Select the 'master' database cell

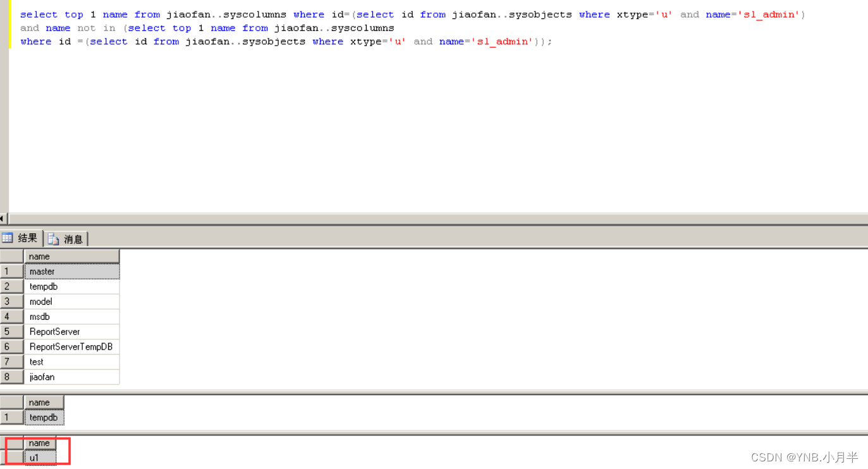pyautogui.click(x=71, y=271)
